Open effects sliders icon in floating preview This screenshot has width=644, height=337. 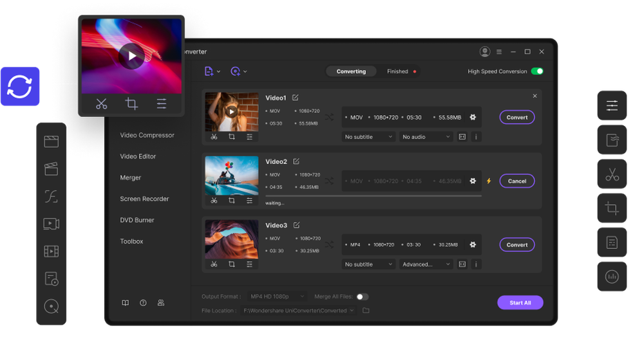point(162,104)
